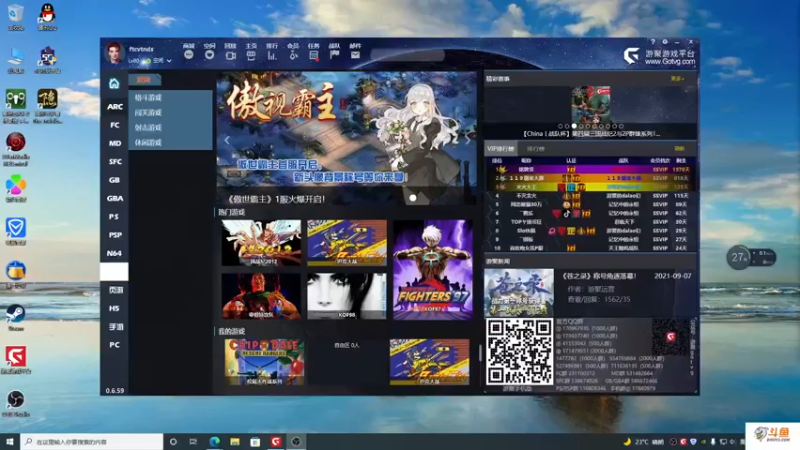The image size is (800, 450).
Task: Click the Windows Start button
Action: 10,441
